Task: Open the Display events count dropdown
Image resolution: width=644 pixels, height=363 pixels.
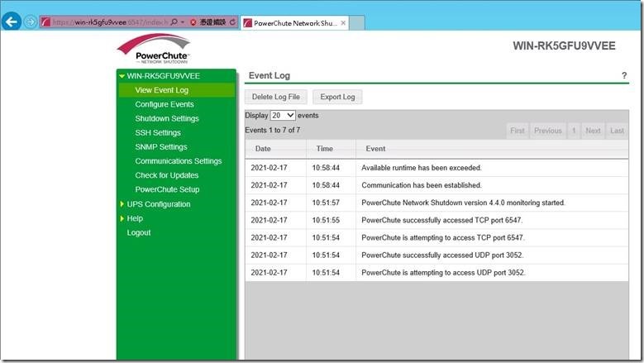Action: point(283,116)
